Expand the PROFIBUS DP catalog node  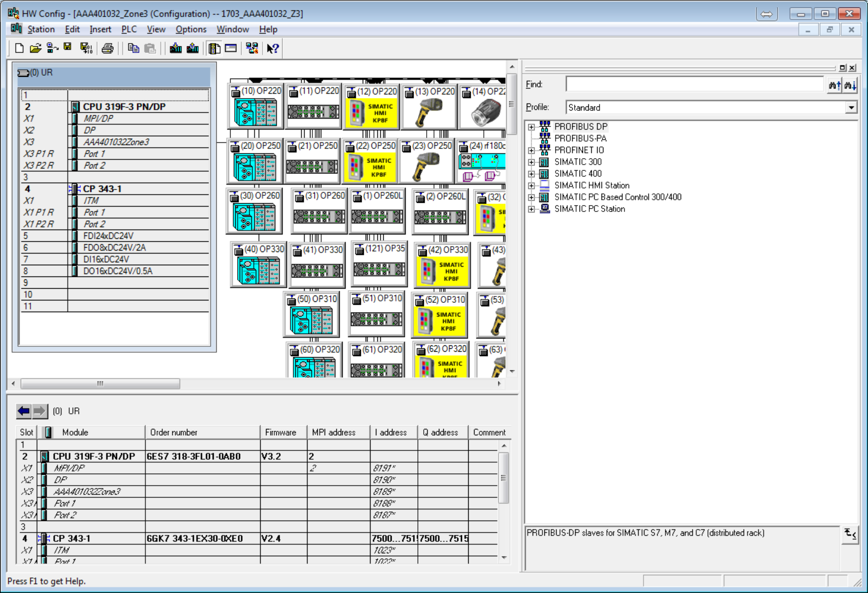(532, 127)
